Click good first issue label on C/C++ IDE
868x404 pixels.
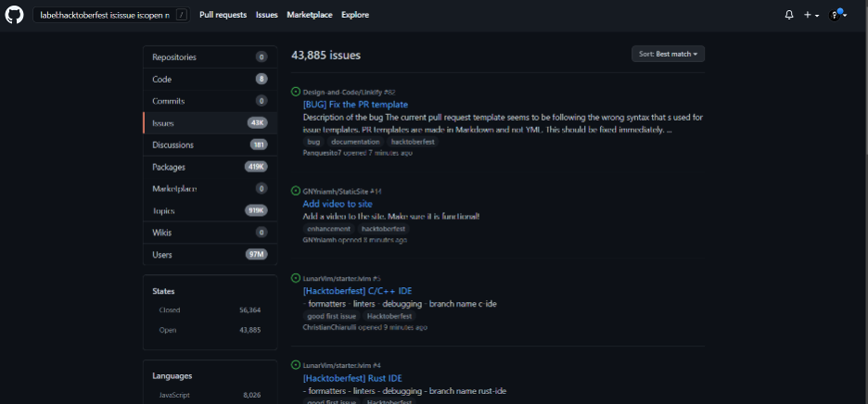point(332,316)
